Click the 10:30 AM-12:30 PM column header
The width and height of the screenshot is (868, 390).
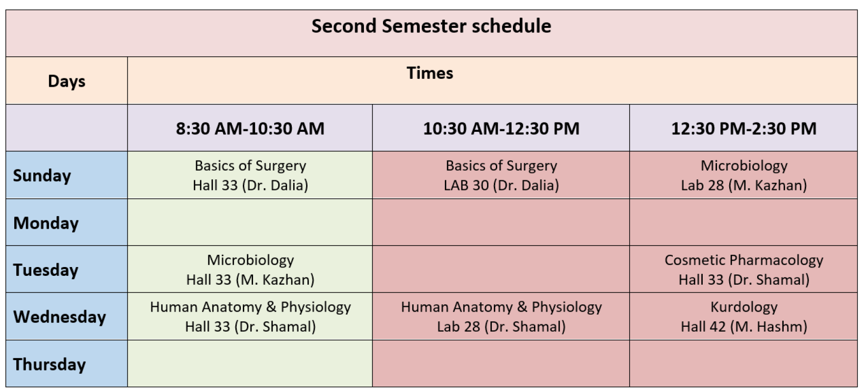click(x=501, y=127)
